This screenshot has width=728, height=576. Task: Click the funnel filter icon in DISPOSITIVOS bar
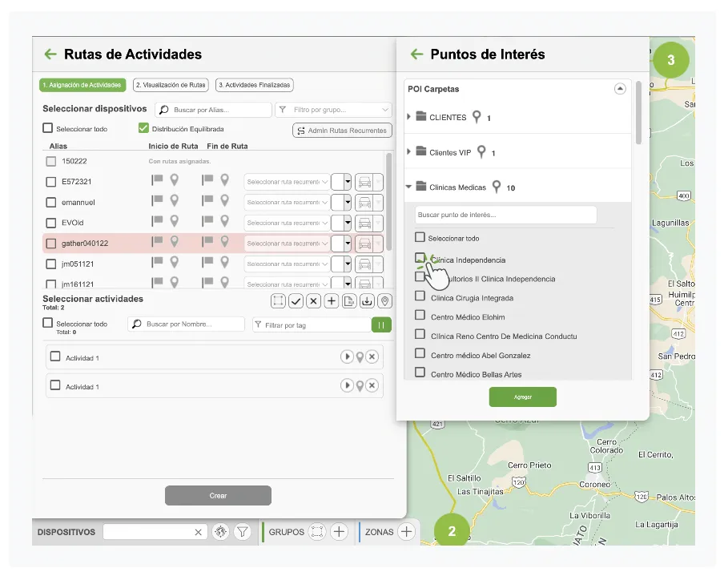243,531
